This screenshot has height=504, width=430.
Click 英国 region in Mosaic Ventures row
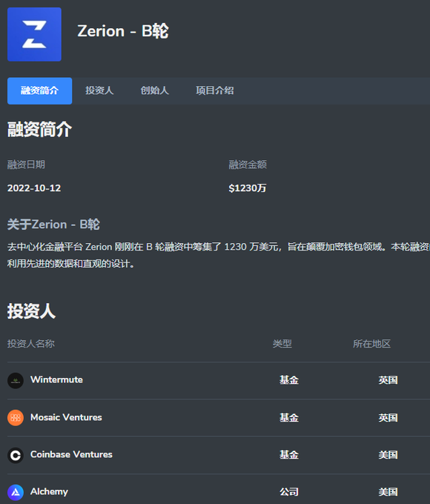[x=388, y=417]
